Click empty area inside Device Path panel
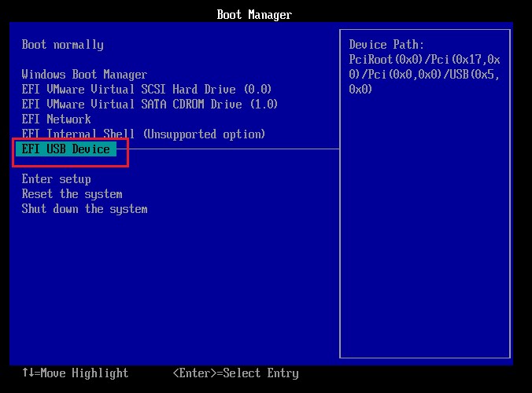The height and width of the screenshot is (393, 532). 423,236
